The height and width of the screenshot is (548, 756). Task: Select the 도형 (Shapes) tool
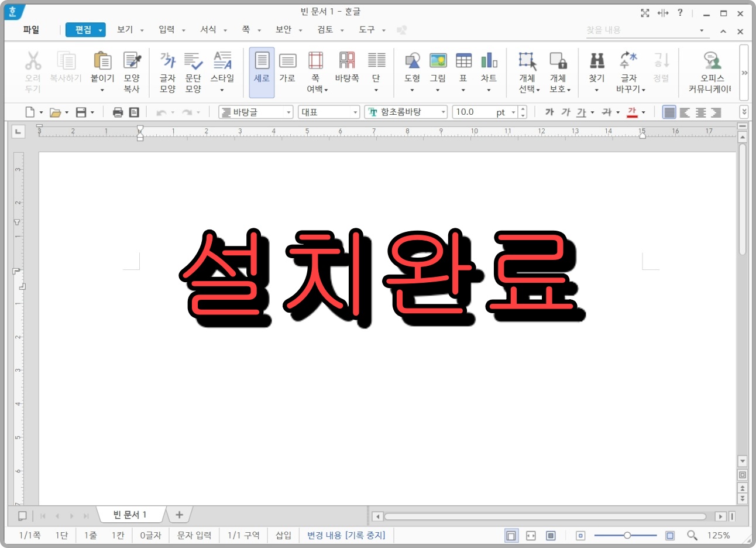point(411,66)
